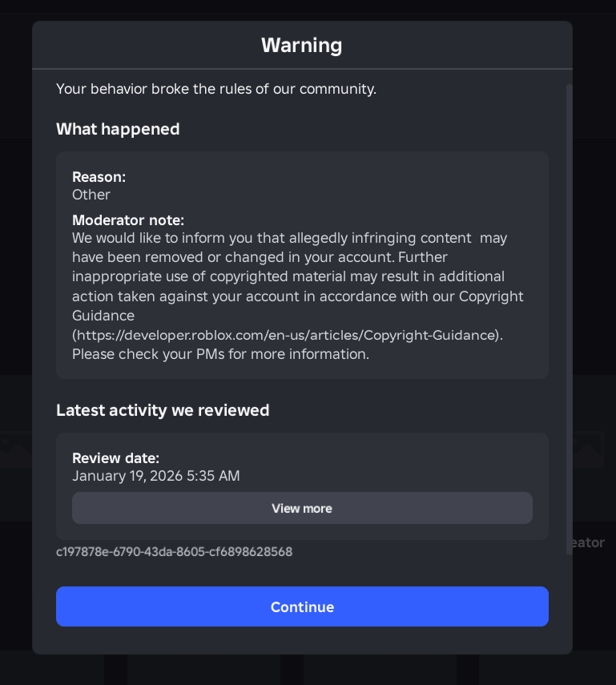
Task: Click the What happened heading
Action: pos(118,129)
